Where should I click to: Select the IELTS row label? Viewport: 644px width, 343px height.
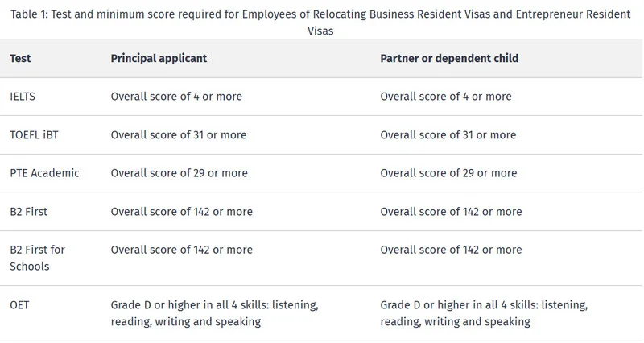tap(23, 97)
